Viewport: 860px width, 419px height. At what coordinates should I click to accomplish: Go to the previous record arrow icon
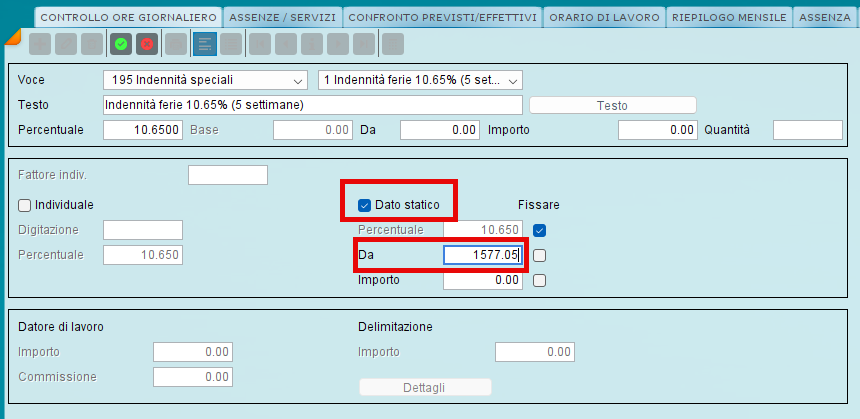tap(286, 44)
